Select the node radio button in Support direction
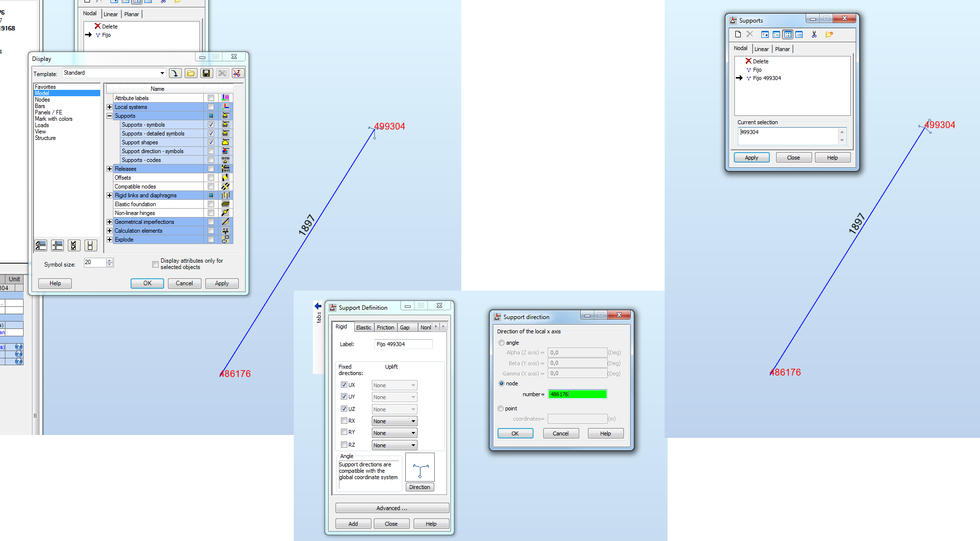 point(501,383)
